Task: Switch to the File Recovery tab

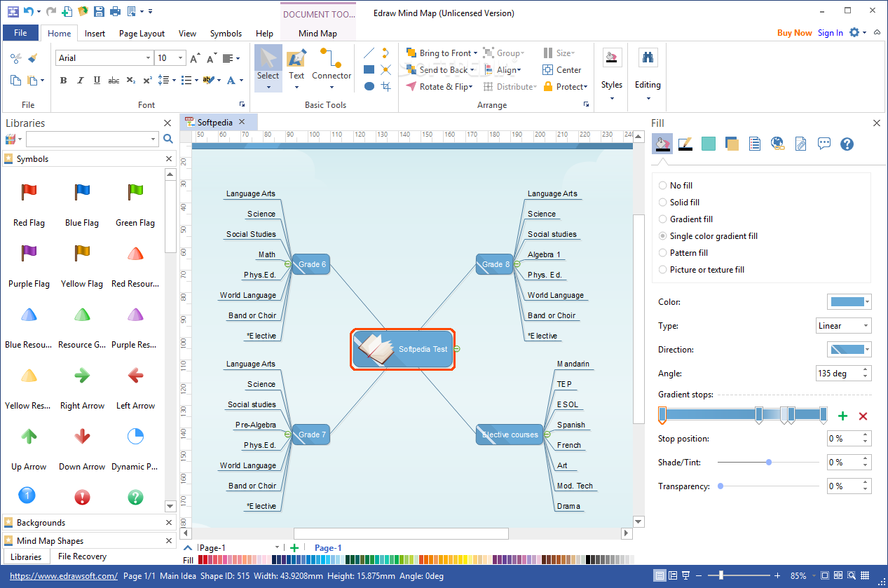Action: click(83, 556)
